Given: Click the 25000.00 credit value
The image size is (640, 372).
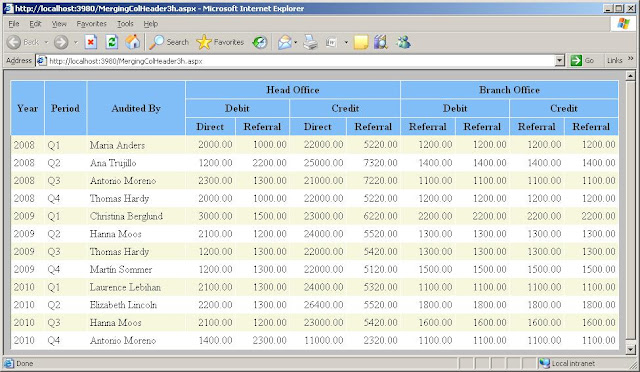Looking at the screenshot, I should tap(323, 163).
